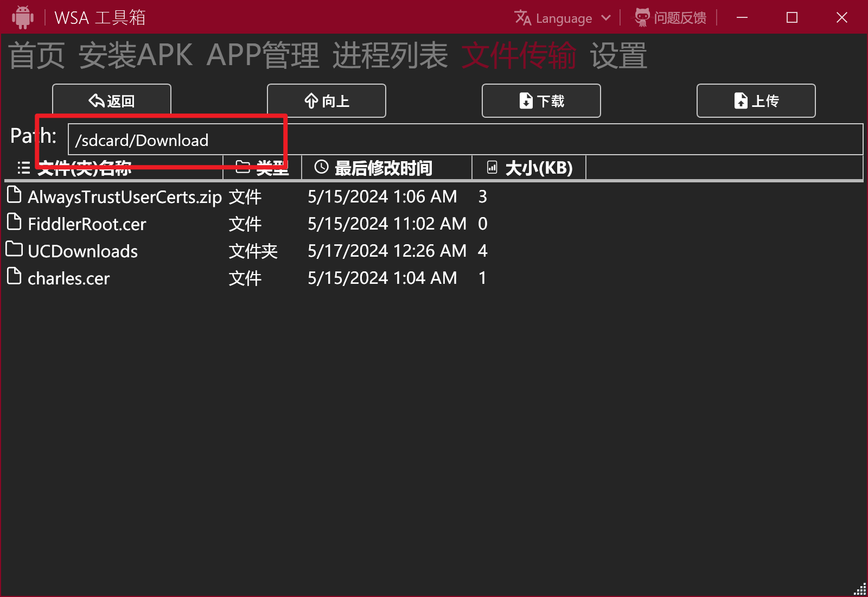The height and width of the screenshot is (597, 868).
Task: Switch to the APP管理 tab
Action: 263,55
